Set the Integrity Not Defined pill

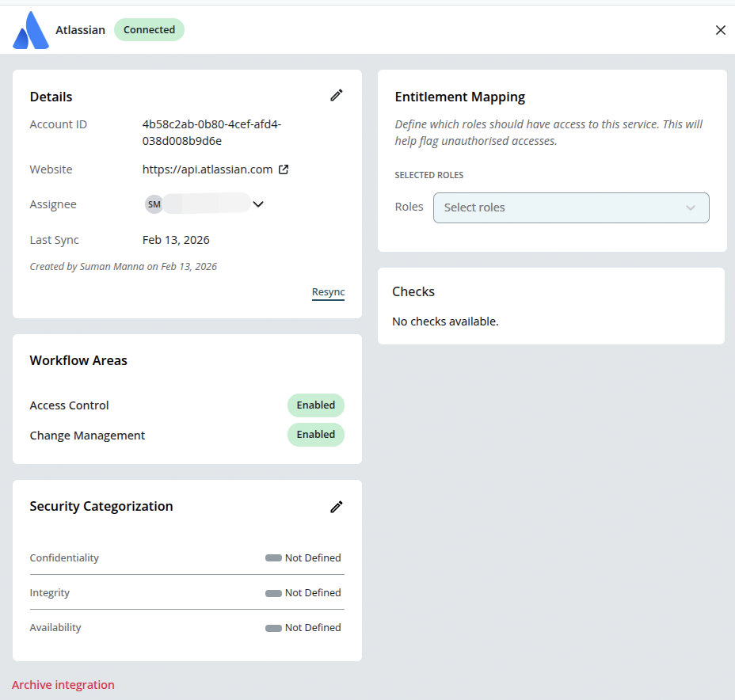coord(275,592)
